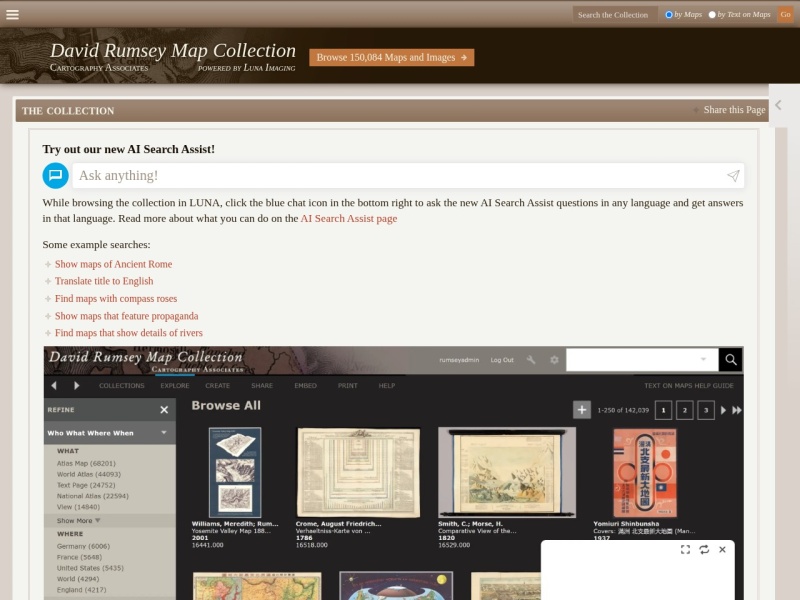Image resolution: width=800 pixels, height=600 pixels.
Task: Filter by United States (5435)
Action: 90,568
